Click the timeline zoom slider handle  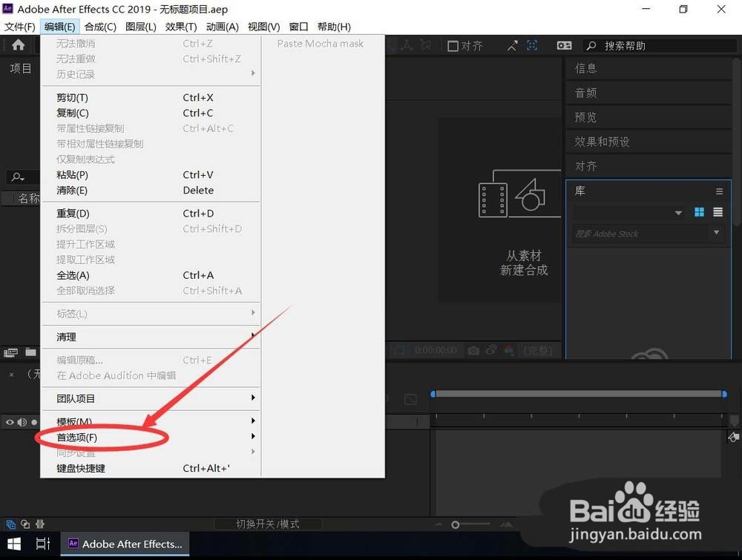click(x=456, y=524)
